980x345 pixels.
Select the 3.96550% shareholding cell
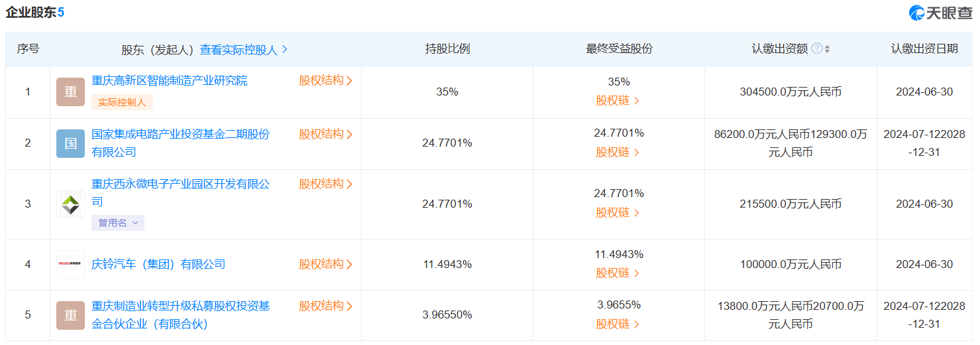447,315
